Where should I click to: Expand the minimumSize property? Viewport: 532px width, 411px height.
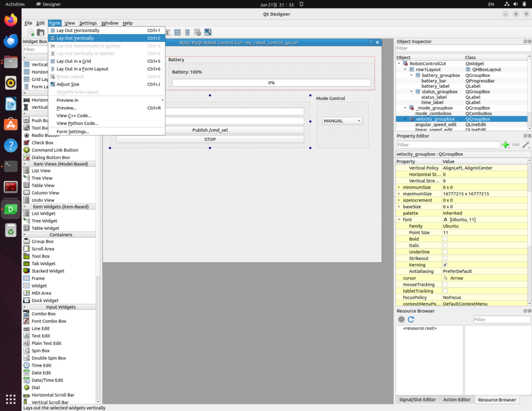pyautogui.click(x=399, y=187)
